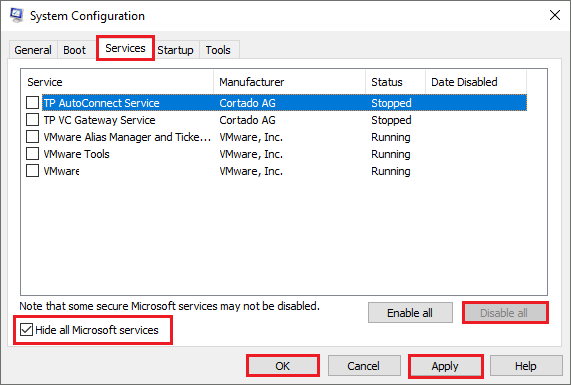Check the last VMware service checkbox
Image resolution: width=571 pixels, height=385 pixels.
click(32, 171)
